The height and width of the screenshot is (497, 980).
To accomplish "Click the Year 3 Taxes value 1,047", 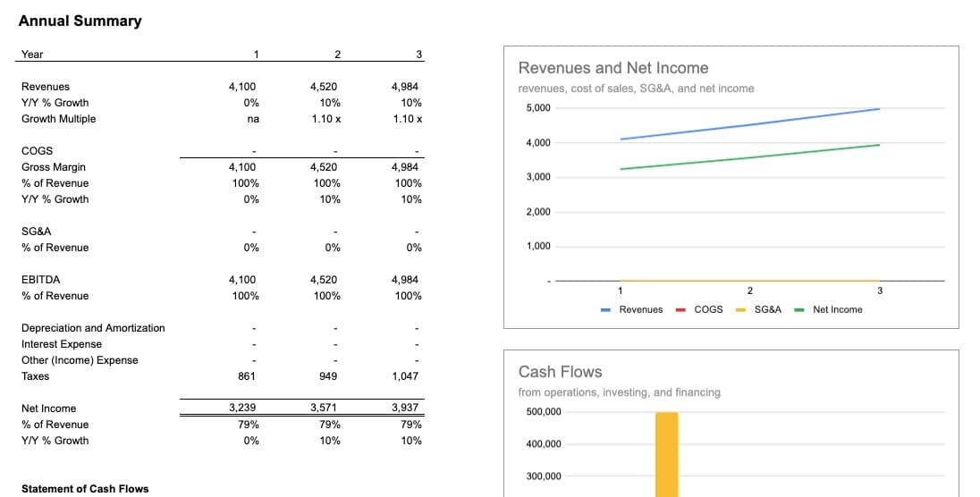I will 405,376.
